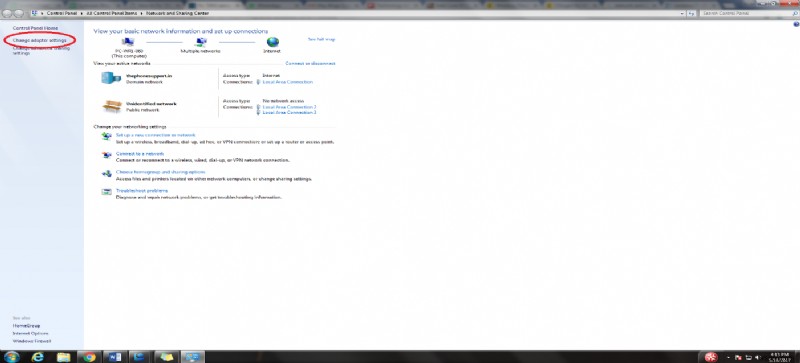This screenshot has width=800, height=363.
Task: Open the Windows Start menu
Action: click(11, 357)
